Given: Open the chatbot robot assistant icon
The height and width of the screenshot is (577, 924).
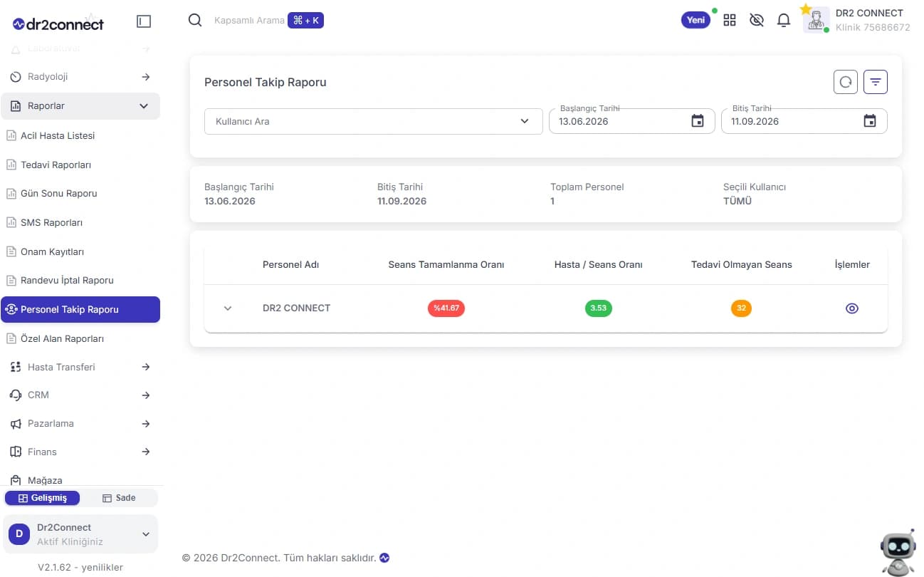Looking at the screenshot, I should pyautogui.click(x=898, y=551).
